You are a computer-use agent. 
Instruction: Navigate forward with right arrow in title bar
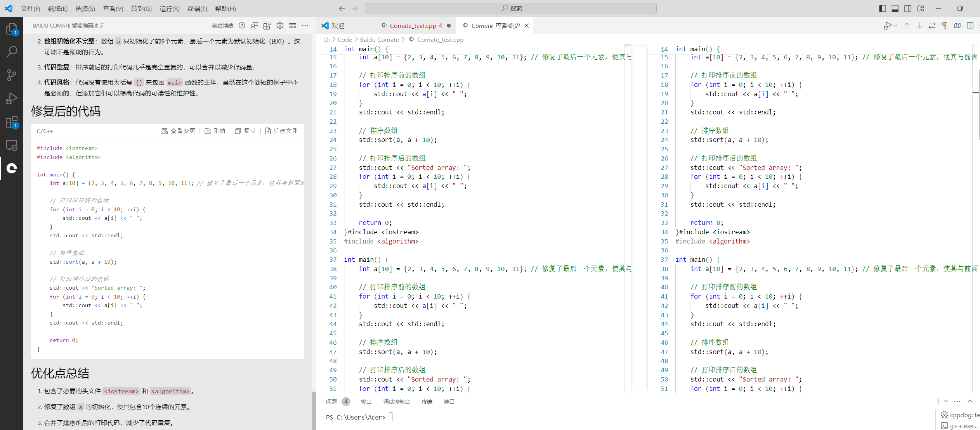point(355,9)
